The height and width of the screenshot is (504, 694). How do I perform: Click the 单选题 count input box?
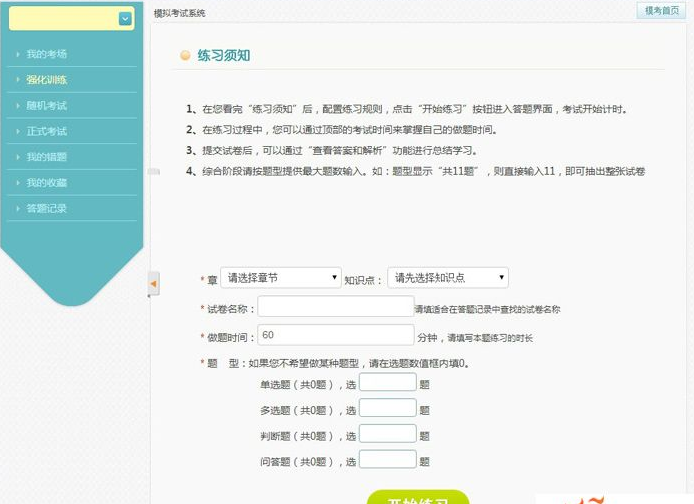pyautogui.click(x=388, y=382)
